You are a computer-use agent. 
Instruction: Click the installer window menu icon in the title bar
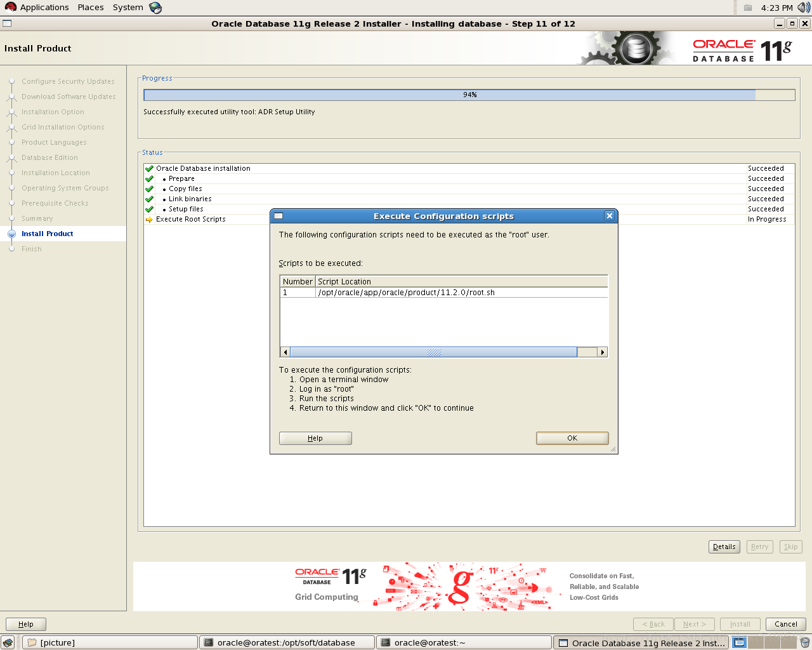(x=7, y=23)
